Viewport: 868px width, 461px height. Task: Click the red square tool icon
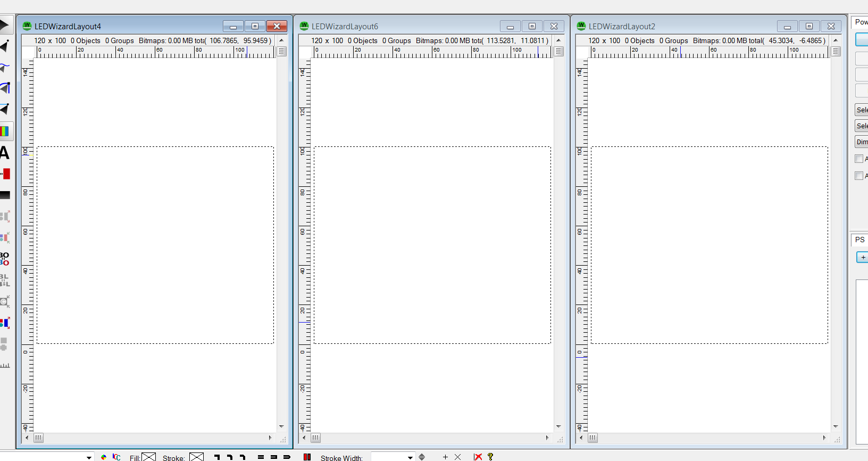(5, 174)
